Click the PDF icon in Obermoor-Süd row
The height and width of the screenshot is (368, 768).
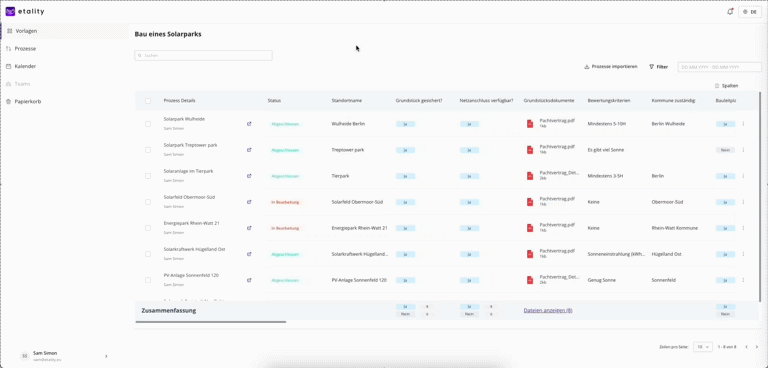[530, 202]
